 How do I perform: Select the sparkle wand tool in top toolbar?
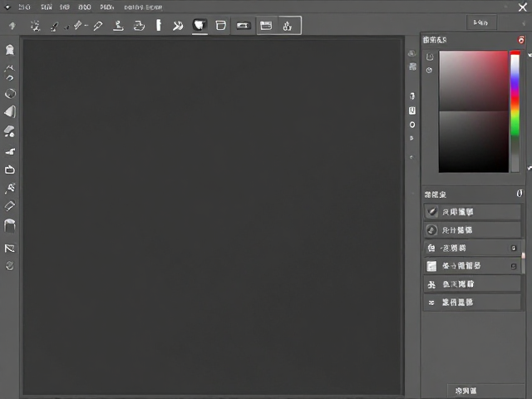point(35,26)
